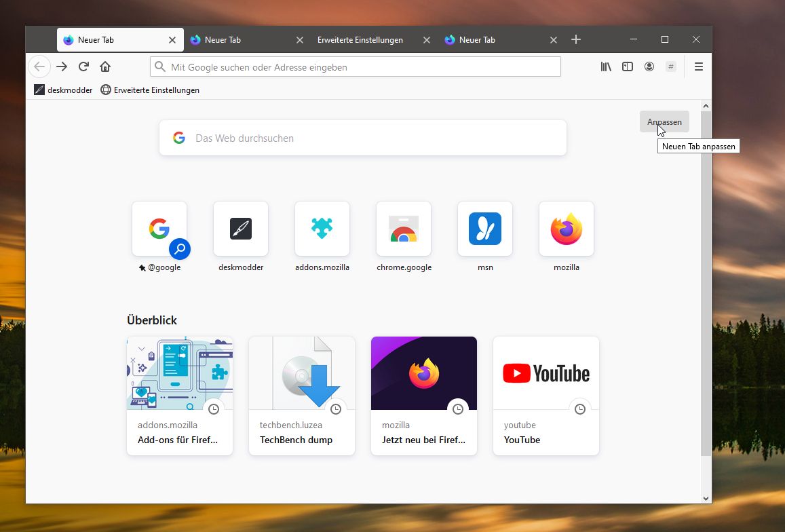Close the first Neuer Tab tab
Viewport: 785px width, 532px height.
[x=172, y=40]
